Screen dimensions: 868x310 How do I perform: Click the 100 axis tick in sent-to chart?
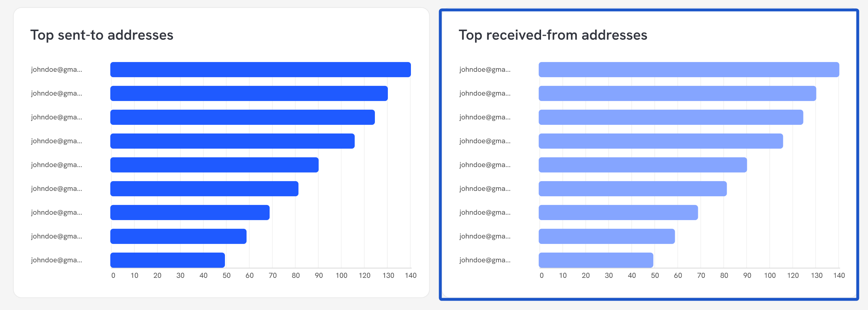(341, 276)
